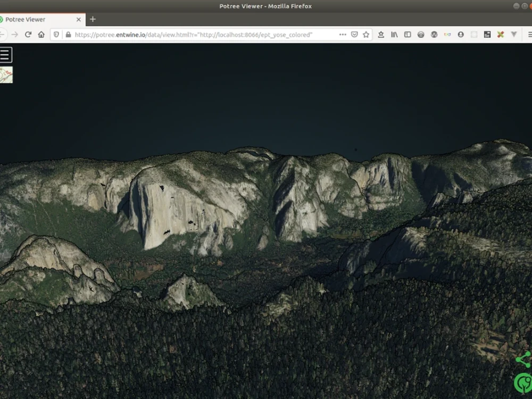Open the Firefox Library icon
The image size is (532, 399).
point(395,34)
